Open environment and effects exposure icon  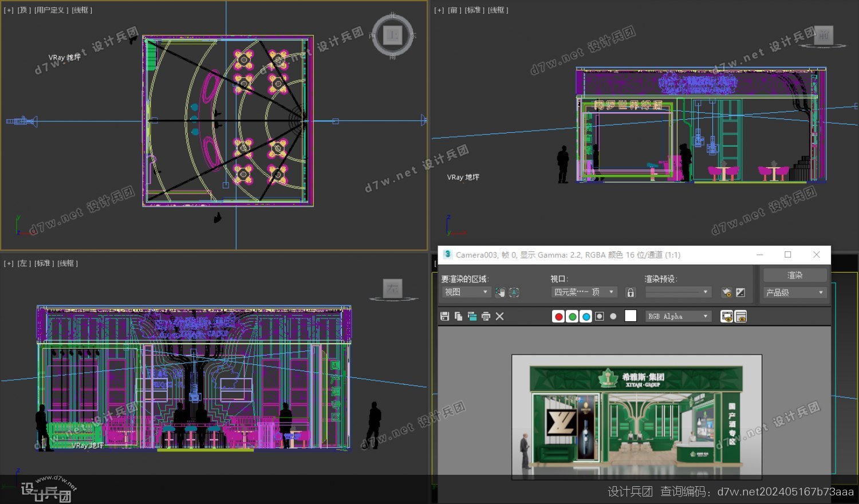(740, 292)
